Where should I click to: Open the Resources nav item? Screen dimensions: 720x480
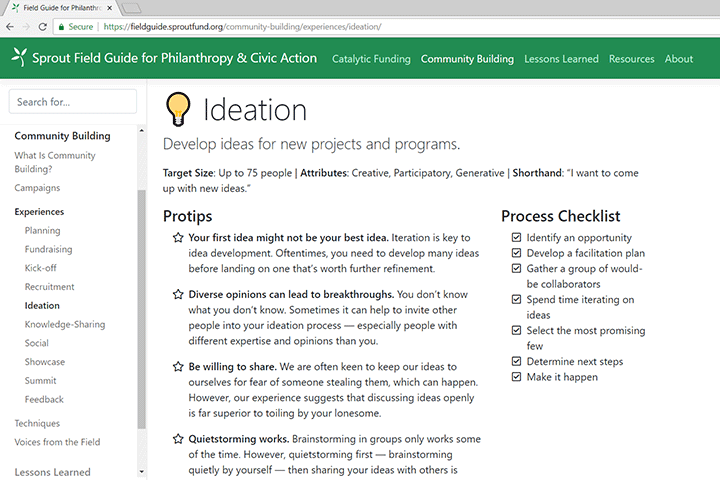pos(631,59)
